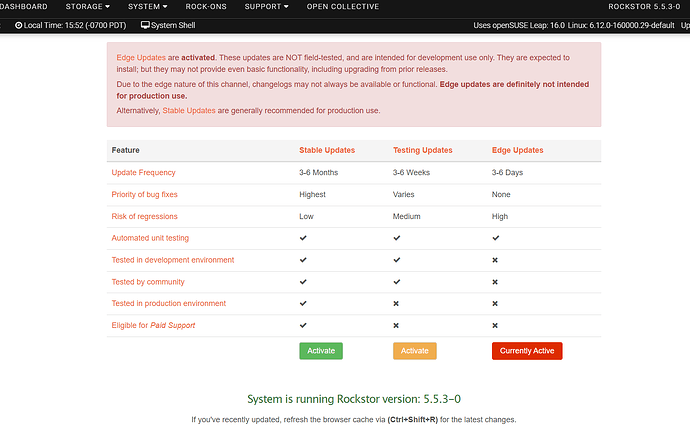690x433 pixels.
Task: Click Eligible for Paid Support label
Action: [x=153, y=326]
